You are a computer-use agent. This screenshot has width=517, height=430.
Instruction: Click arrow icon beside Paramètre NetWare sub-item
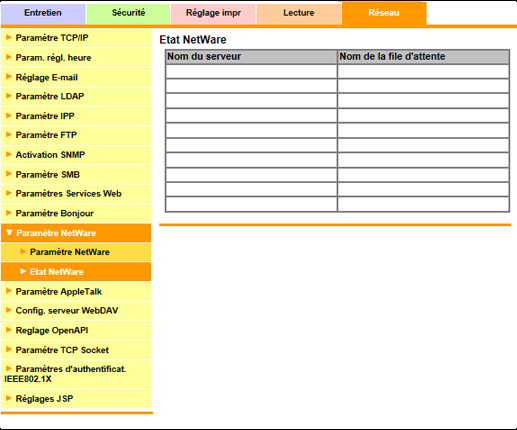point(23,251)
